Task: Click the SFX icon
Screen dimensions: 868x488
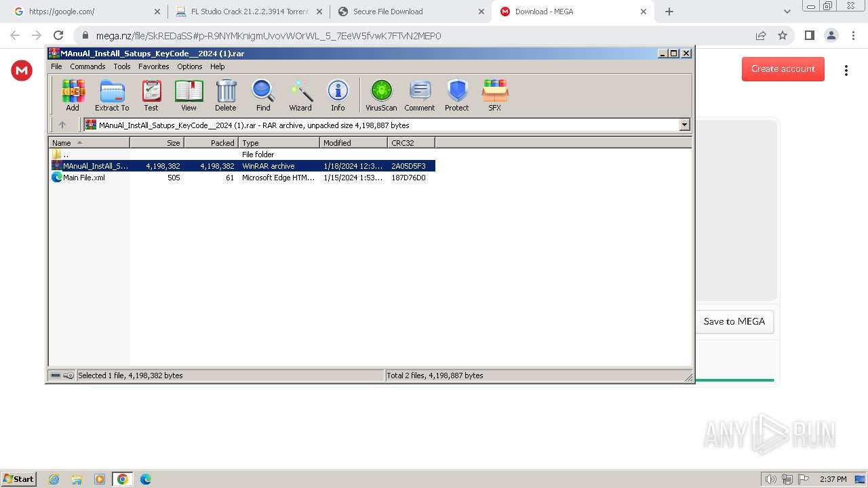Action: point(495,95)
